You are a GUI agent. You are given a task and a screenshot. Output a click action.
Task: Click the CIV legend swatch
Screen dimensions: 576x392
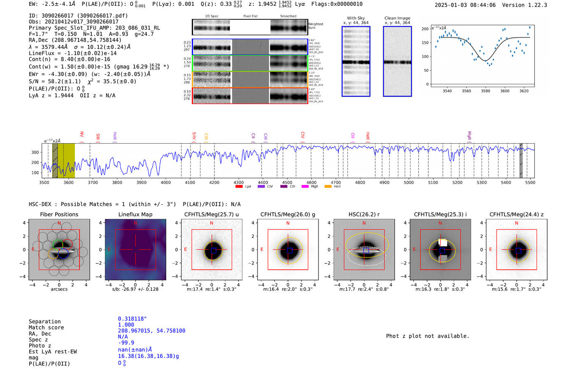[x=261, y=186]
